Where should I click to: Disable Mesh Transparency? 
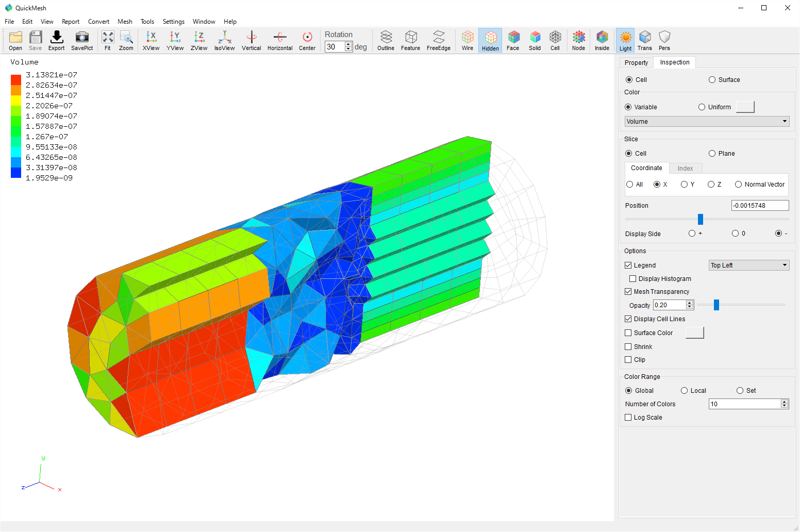tap(628, 292)
